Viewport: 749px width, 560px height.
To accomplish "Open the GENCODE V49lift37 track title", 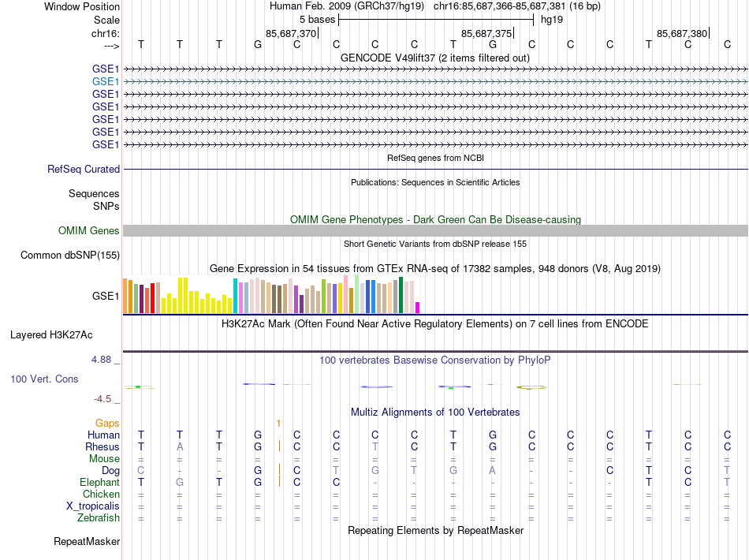I will click(x=435, y=58).
